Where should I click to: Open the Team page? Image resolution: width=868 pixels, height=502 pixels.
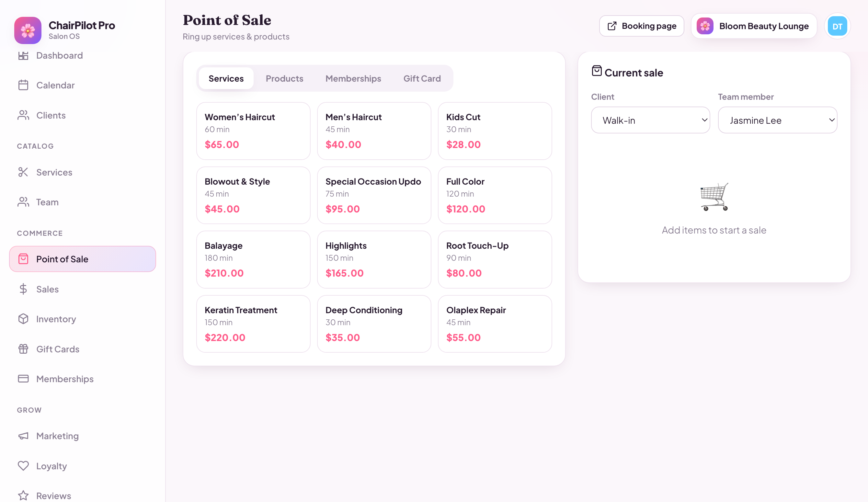[x=82, y=202]
